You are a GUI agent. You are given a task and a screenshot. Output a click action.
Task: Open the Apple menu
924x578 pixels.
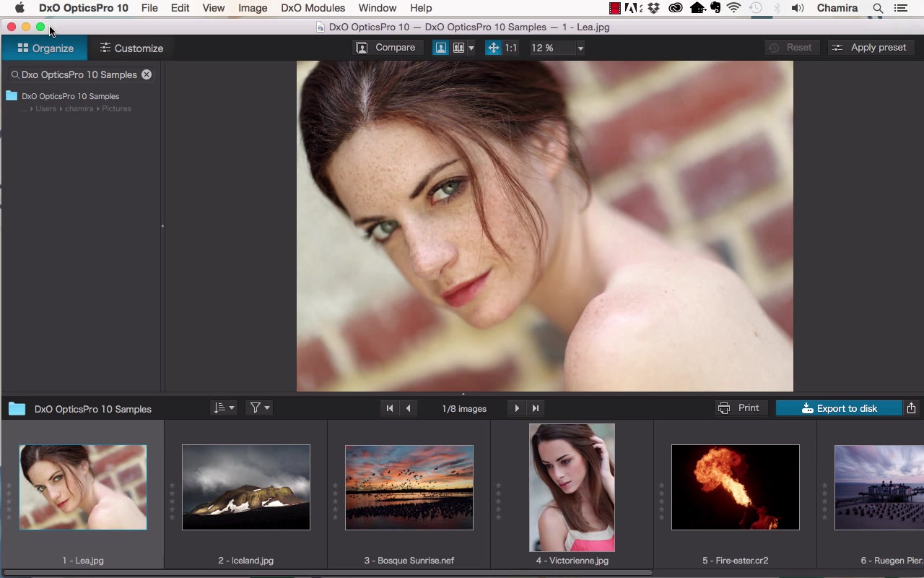[19, 8]
